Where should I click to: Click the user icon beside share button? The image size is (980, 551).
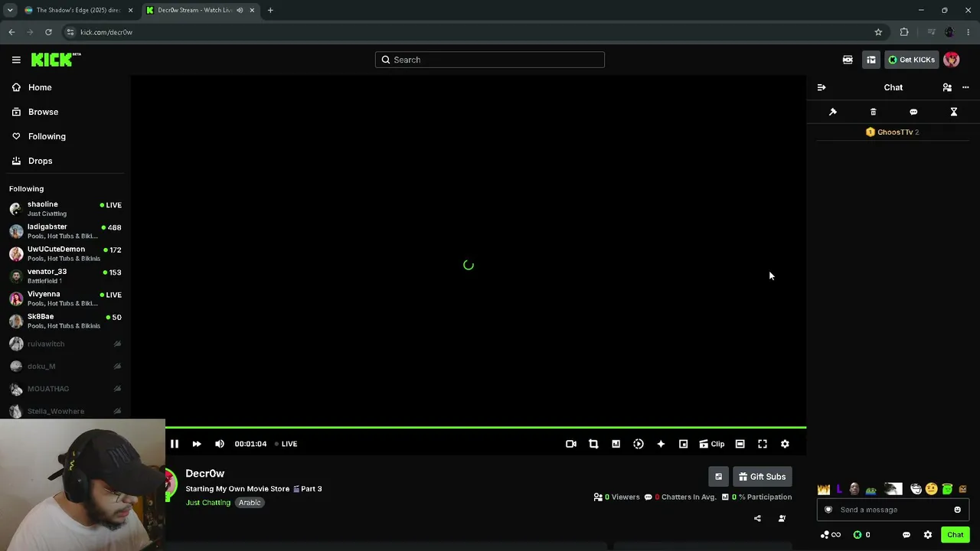pyautogui.click(x=782, y=518)
